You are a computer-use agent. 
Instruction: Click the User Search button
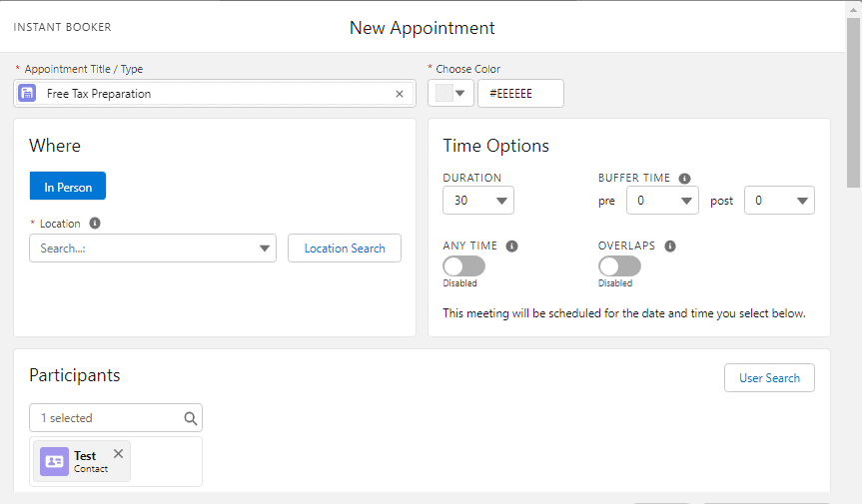[x=769, y=378]
